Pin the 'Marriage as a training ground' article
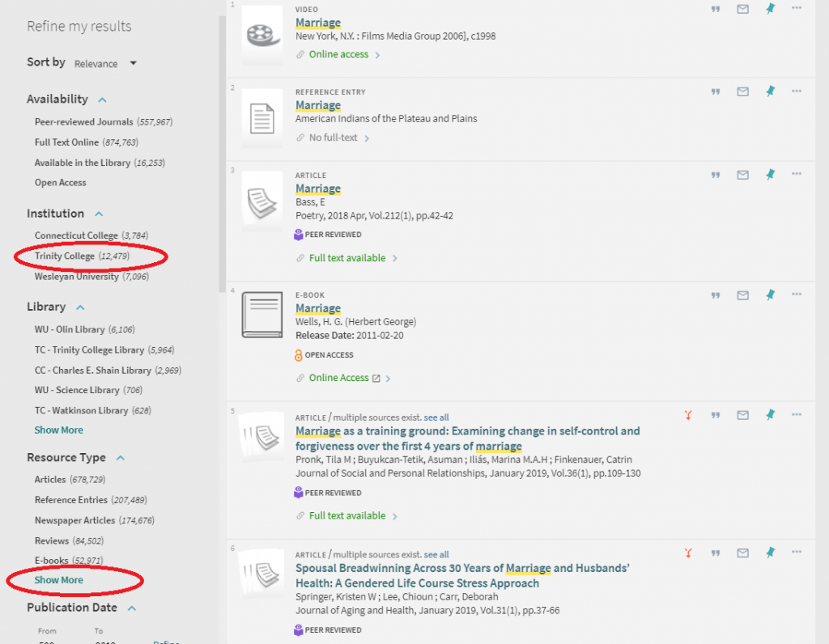Viewport: 829px width, 644px height. tap(771, 415)
